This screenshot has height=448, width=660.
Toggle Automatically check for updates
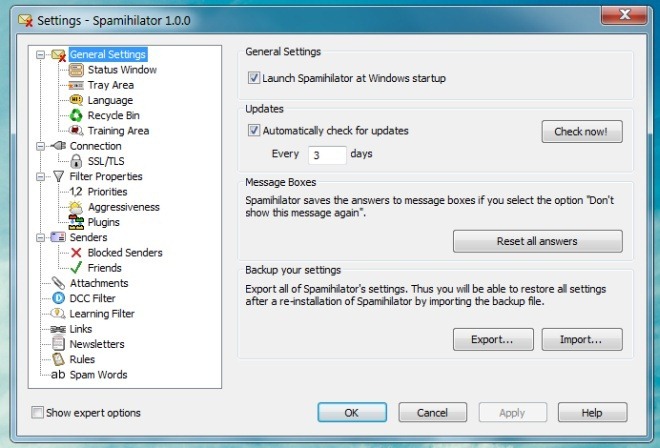click(x=254, y=131)
